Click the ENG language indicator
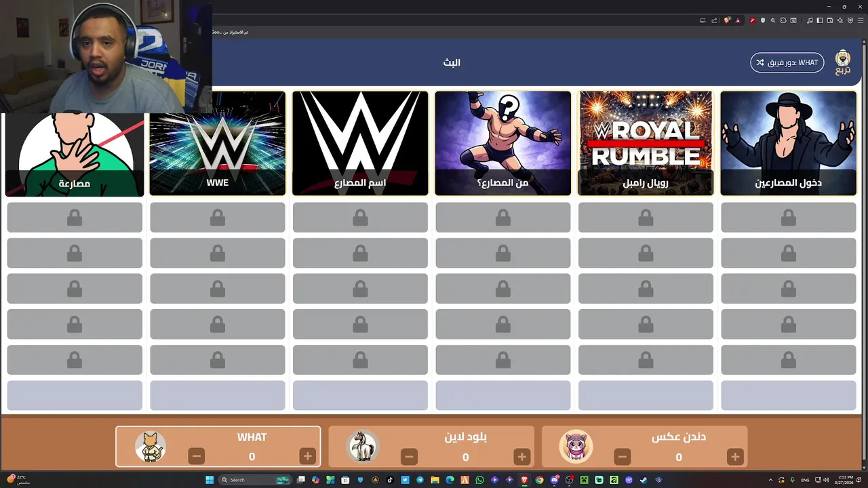Viewport: 868px width, 488px height. coord(805,480)
